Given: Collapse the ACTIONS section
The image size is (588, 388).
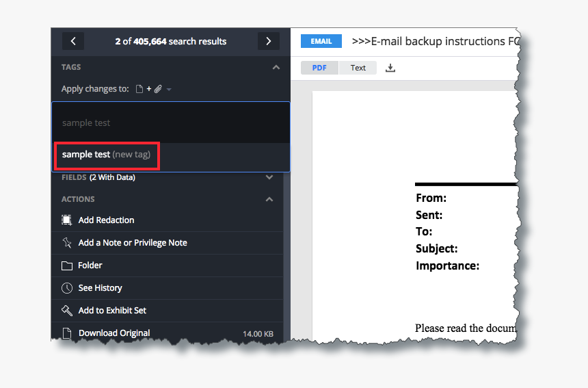Looking at the screenshot, I should click(269, 199).
